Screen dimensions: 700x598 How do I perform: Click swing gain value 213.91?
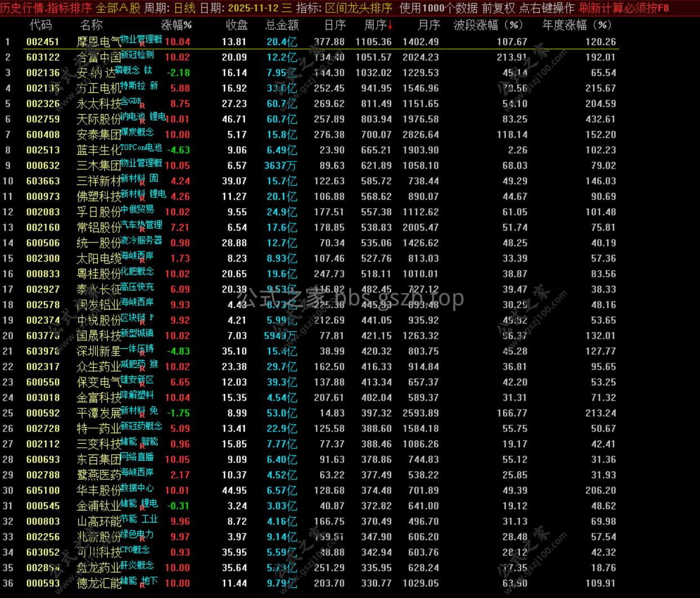512,57
